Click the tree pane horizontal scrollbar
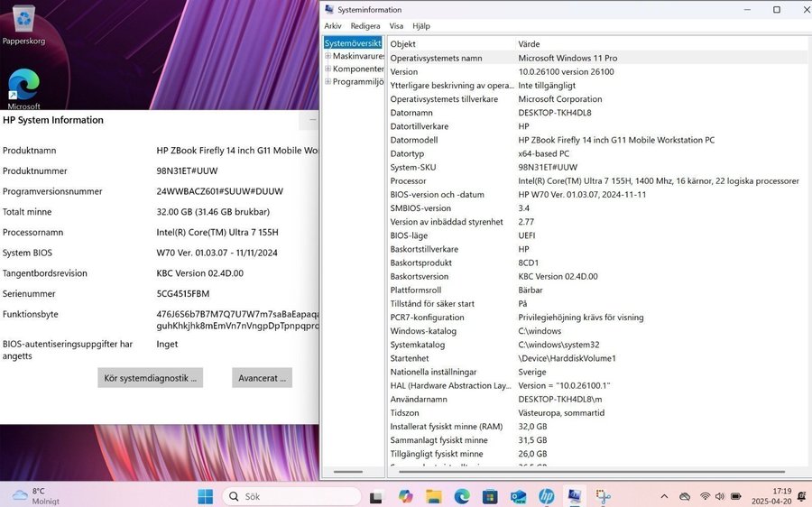Viewport: 812px width, 507px height. tap(348, 472)
